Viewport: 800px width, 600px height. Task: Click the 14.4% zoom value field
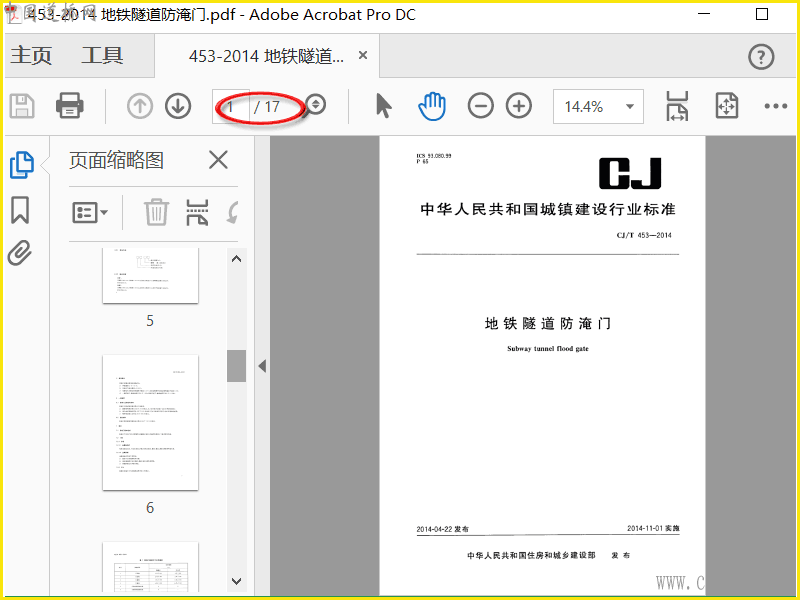click(x=584, y=107)
